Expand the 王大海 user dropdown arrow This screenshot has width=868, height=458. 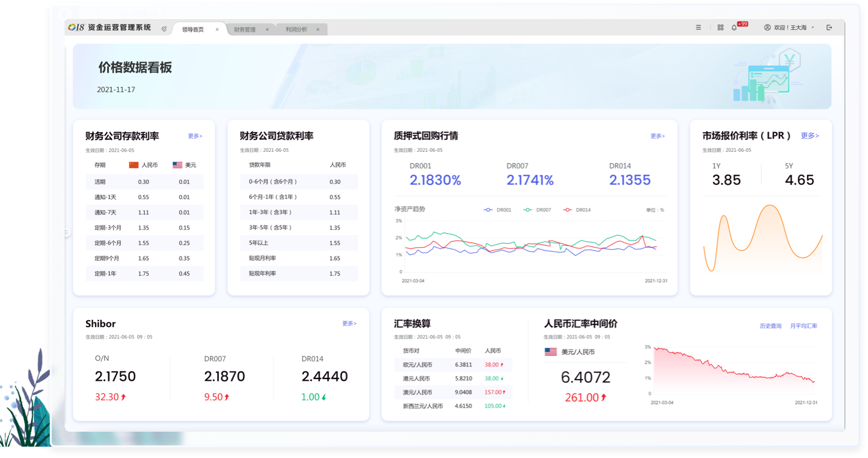coord(813,28)
